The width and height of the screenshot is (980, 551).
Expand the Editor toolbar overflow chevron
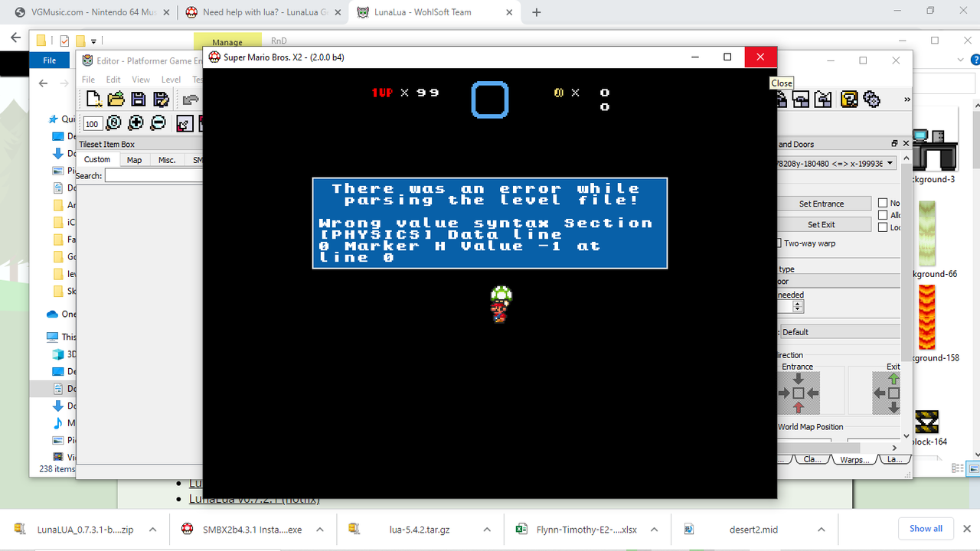pos(907,99)
